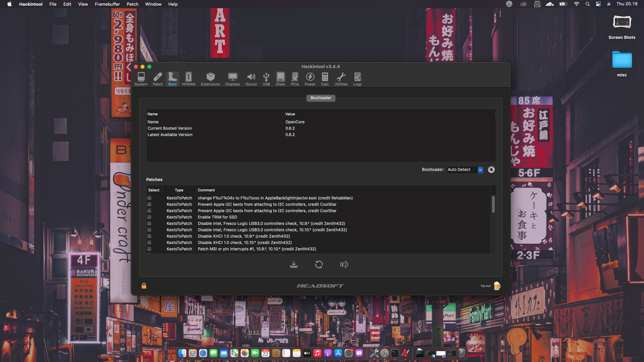Click the orange lock icon

tap(144, 286)
